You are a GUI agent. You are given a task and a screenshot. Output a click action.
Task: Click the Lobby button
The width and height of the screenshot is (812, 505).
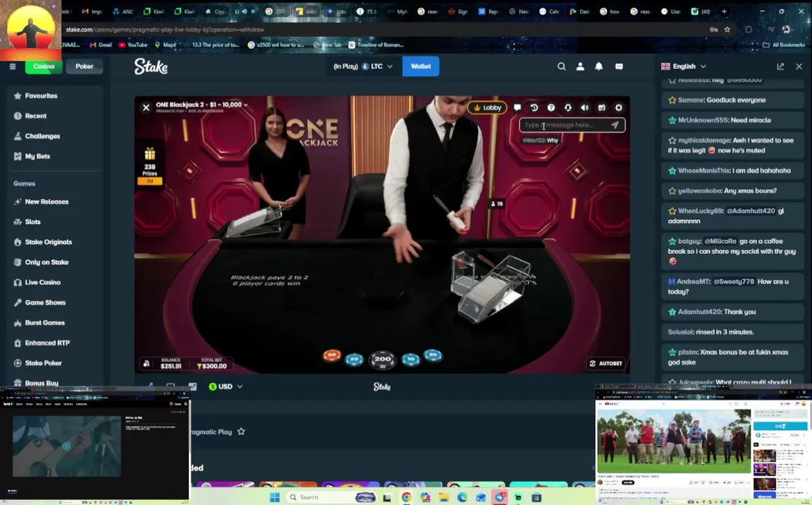point(487,107)
